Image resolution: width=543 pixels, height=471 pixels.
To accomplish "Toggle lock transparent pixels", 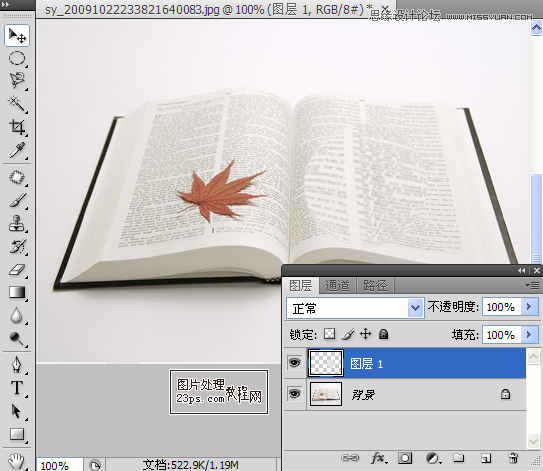I will [x=329, y=334].
